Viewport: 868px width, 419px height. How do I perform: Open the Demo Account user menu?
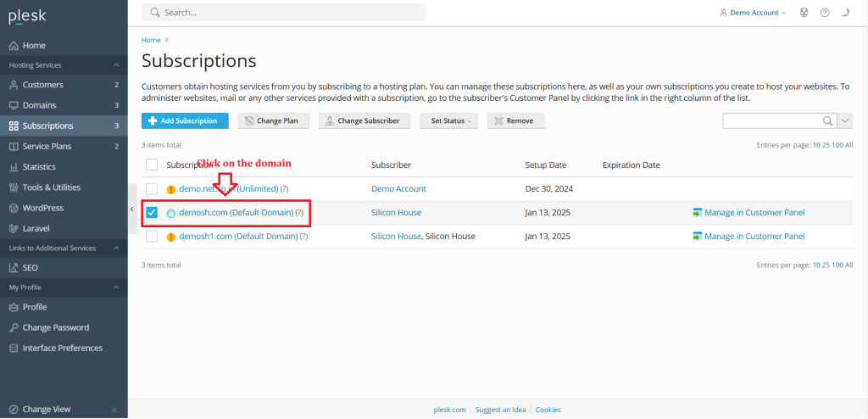pos(753,13)
